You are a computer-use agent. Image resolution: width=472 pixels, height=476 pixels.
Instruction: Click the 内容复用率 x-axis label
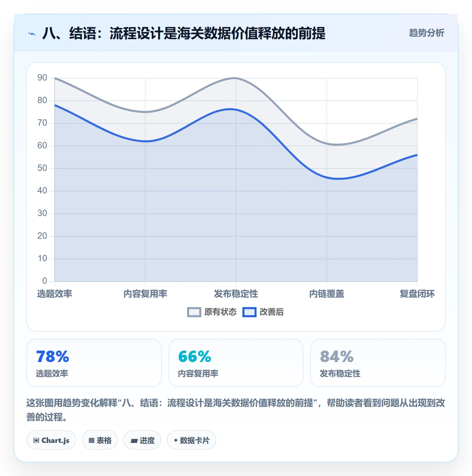pyautogui.click(x=145, y=294)
